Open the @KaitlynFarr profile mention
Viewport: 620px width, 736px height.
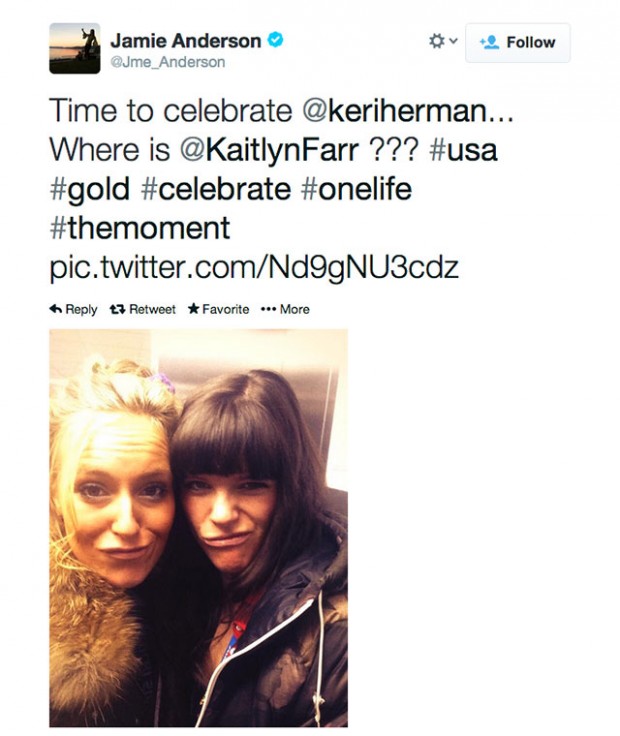(x=269, y=150)
